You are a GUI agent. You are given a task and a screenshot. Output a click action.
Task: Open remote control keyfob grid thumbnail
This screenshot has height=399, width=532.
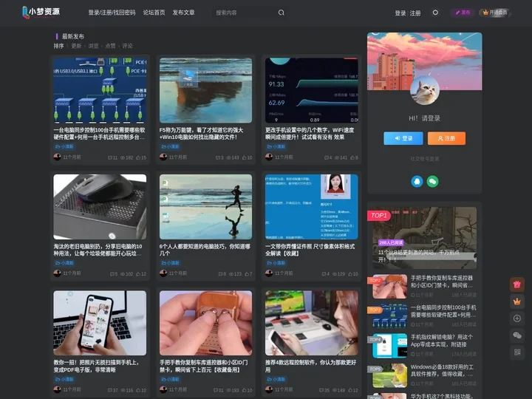click(205, 323)
